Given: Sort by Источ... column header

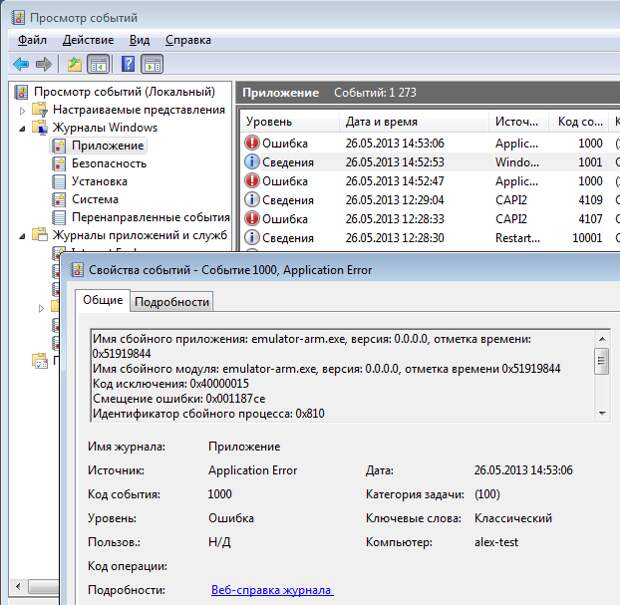Looking at the screenshot, I should tap(518, 121).
